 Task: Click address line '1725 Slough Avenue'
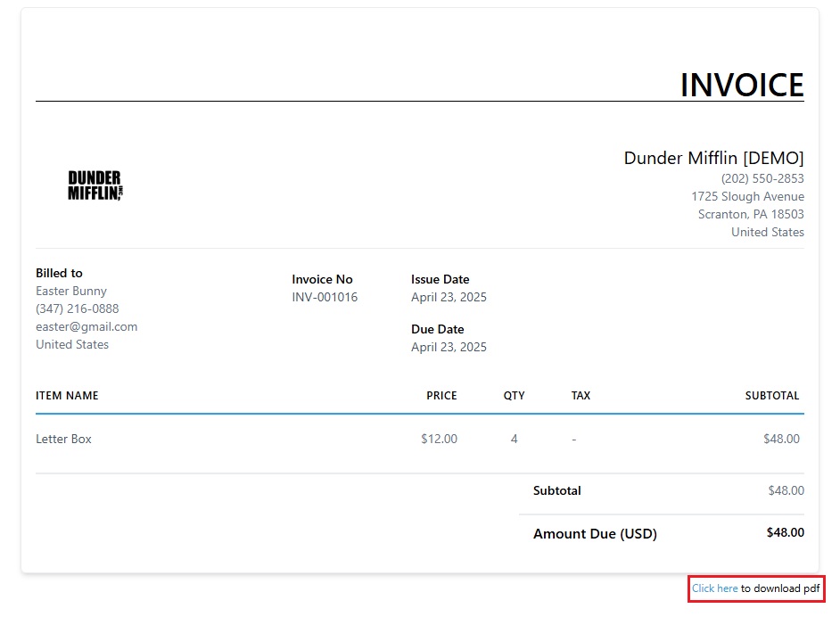[x=747, y=196]
